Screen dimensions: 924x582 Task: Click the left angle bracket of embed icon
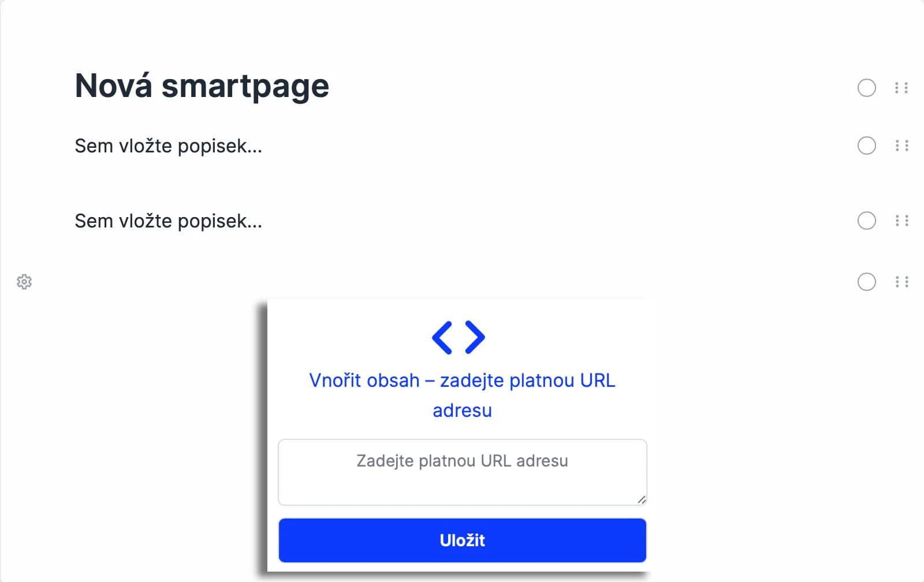[x=442, y=337]
